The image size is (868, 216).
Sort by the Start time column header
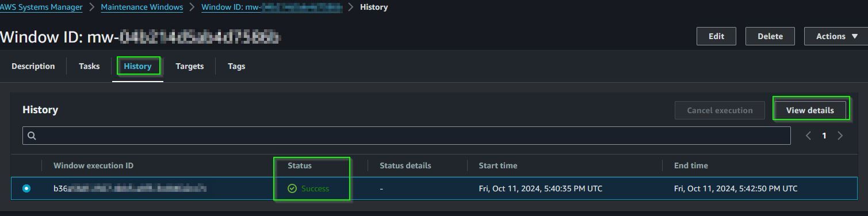498,165
